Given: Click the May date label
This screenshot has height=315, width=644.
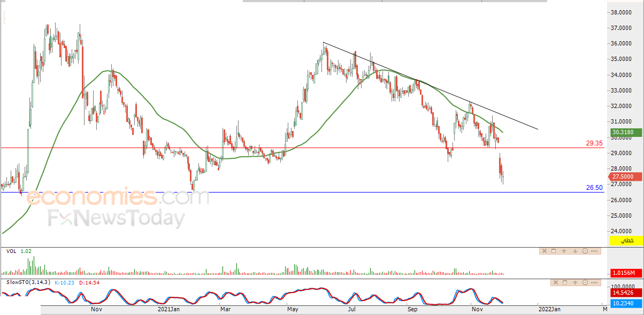Looking at the screenshot, I should [293, 309].
